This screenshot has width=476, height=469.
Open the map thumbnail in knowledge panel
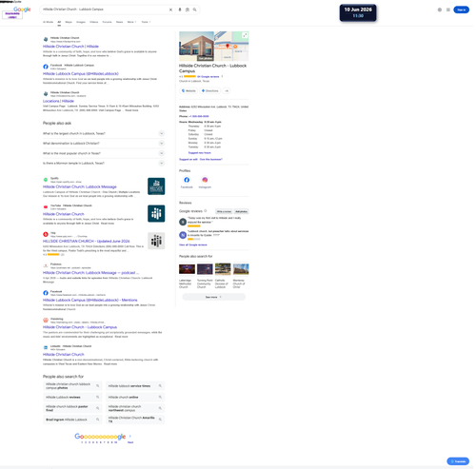click(231, 47)
